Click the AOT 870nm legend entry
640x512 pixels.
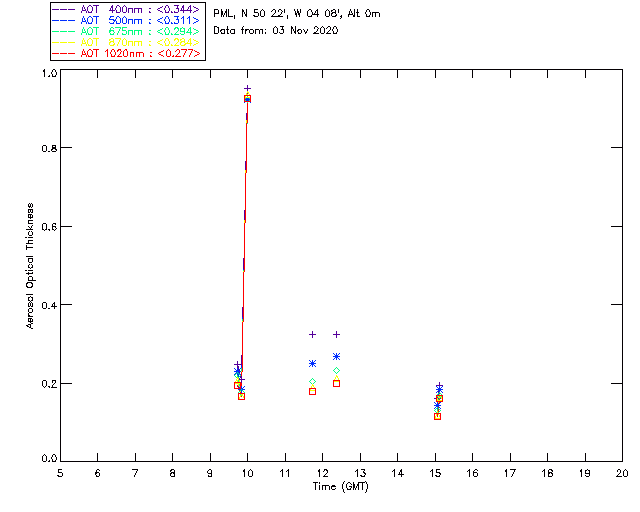coord(127,42)
